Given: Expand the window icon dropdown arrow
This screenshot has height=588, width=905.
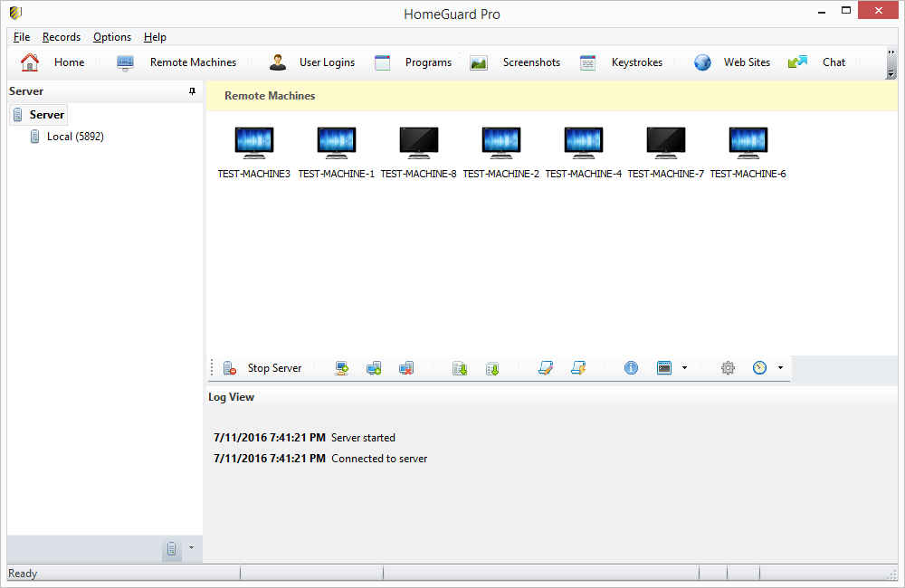Looking at the screenshot, I should (x=684, y=368).
